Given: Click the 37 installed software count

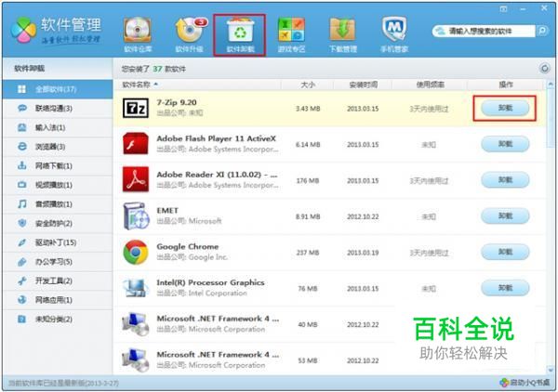Looking at the screenshot, I should [x=157, y=69].
